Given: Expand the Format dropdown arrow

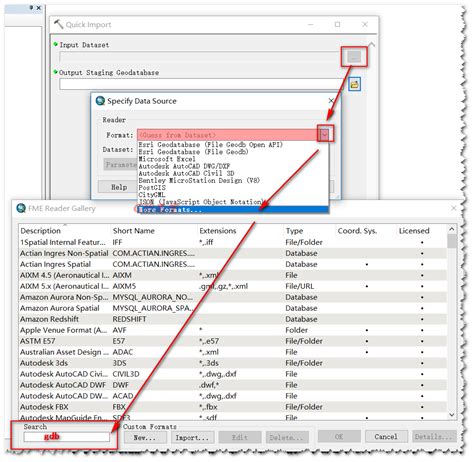Looking at the screenshot, I should (324, 134).
